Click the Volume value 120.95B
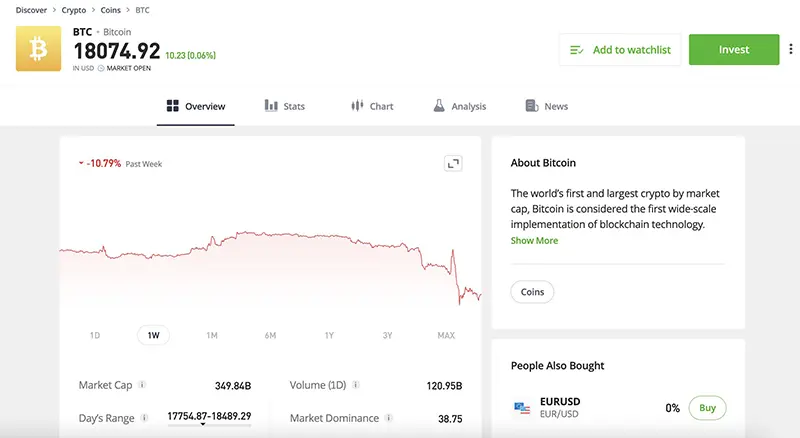The image size is (800, 438). [444, 385]
